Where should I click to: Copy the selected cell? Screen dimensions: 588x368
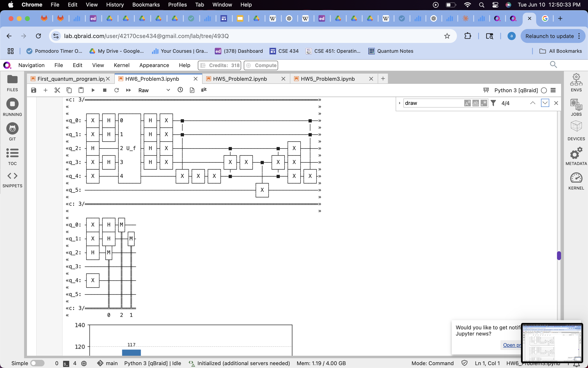coord(69,90)
